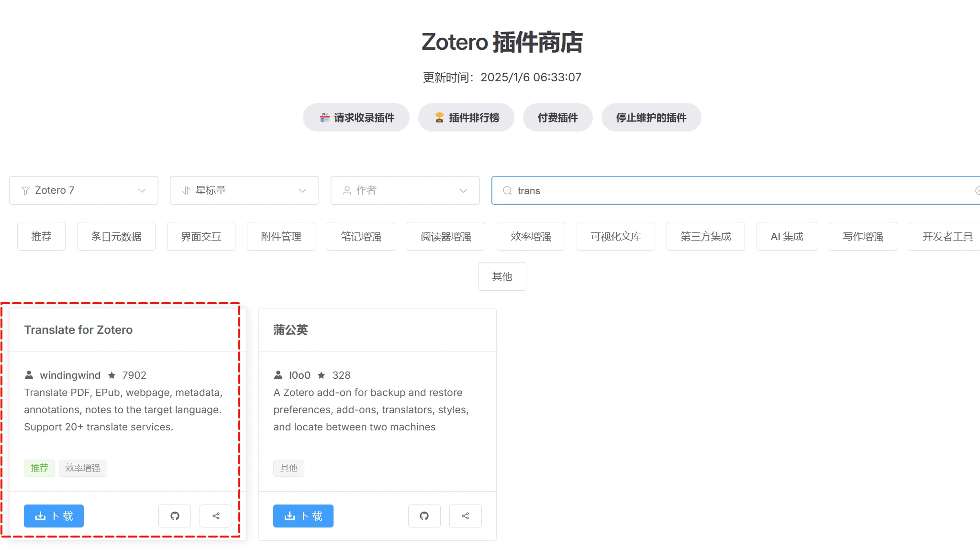Toggle the 条目元数据 category filter

point(116,236)
